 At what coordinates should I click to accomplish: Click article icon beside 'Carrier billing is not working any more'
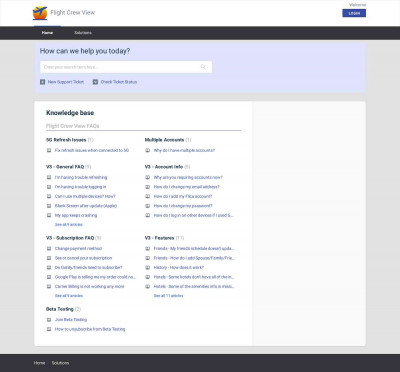pos(49,286)
